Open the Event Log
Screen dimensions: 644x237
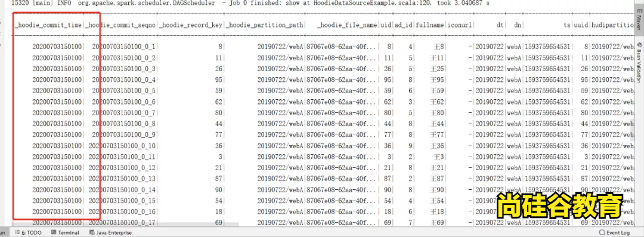pyautogui.click(x=614, y=232)
